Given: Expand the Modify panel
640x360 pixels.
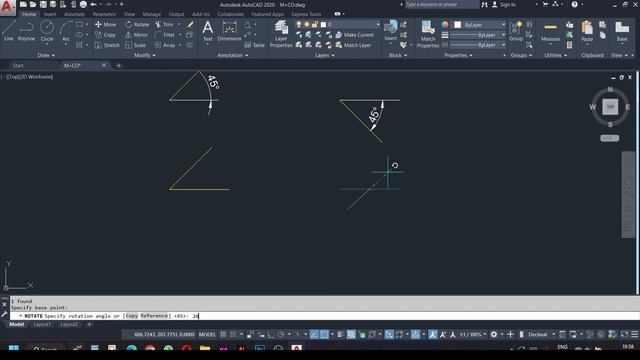Looking at the screenshot, I should [x=144, y=55].
